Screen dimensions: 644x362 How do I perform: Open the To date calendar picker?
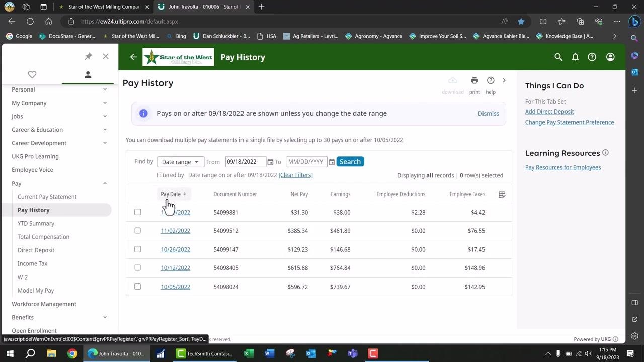(332, 162)
